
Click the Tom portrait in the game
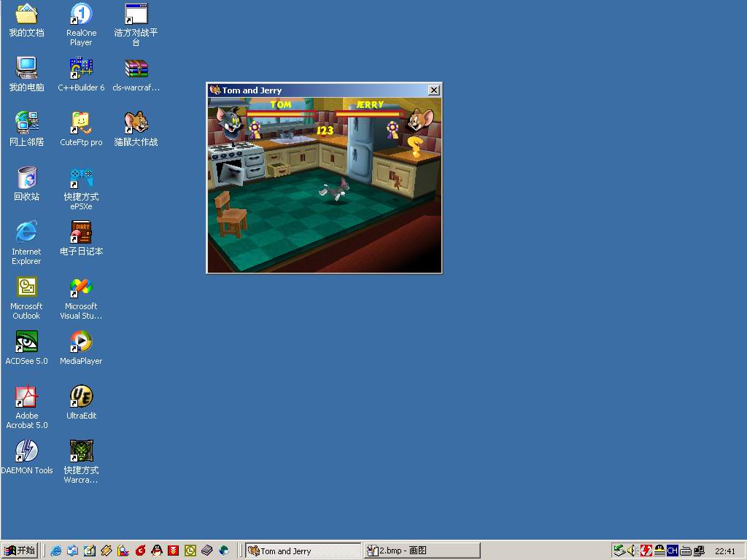(230, 122)
